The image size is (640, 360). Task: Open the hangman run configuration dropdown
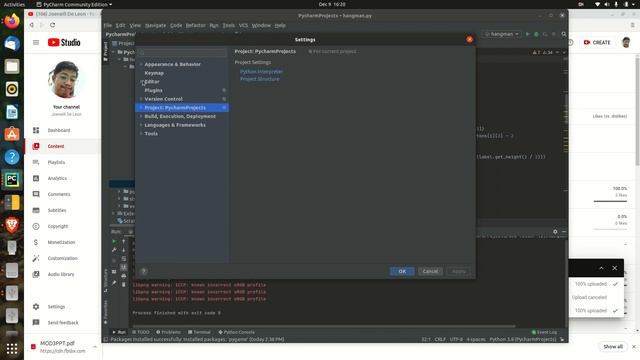click(x=502, y=34)
